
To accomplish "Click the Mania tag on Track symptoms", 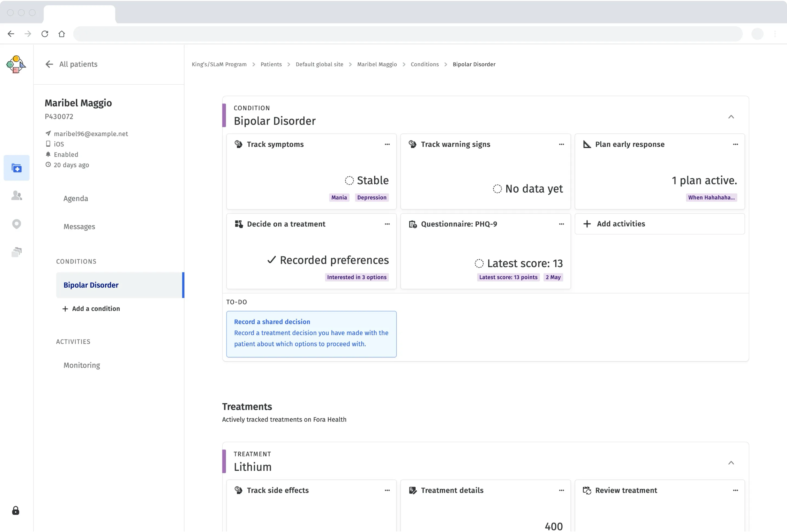I will (339, 197).
